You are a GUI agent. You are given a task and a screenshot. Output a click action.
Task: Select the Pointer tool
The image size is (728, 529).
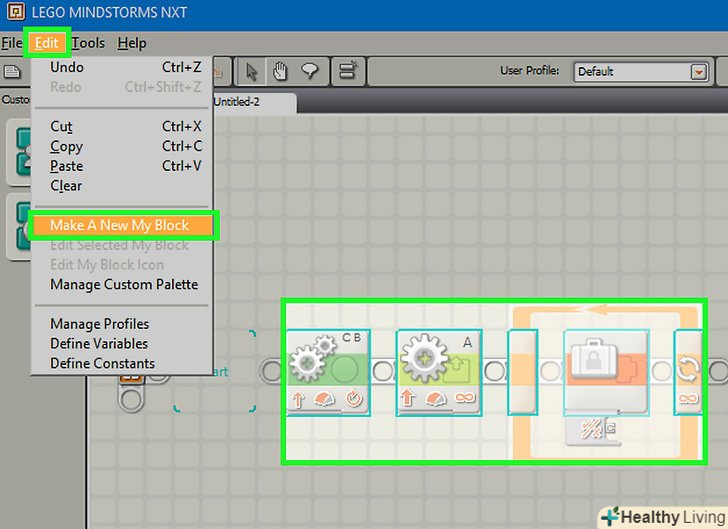coord(251,72)
